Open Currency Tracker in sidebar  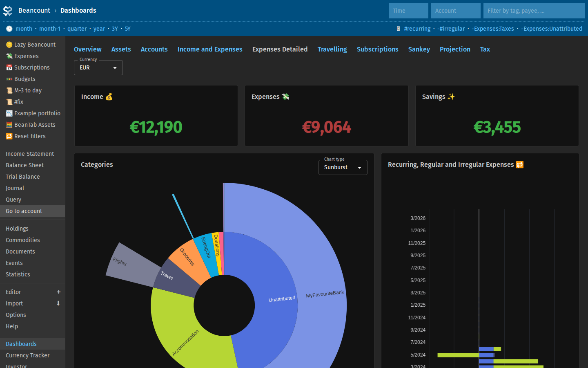coord(33,355)
